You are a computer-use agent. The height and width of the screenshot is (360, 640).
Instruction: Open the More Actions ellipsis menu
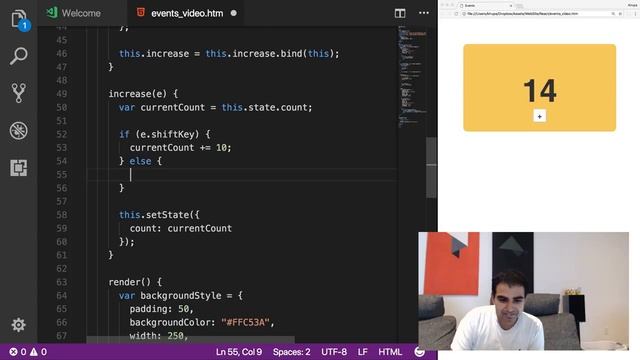(x=424, y=13)
